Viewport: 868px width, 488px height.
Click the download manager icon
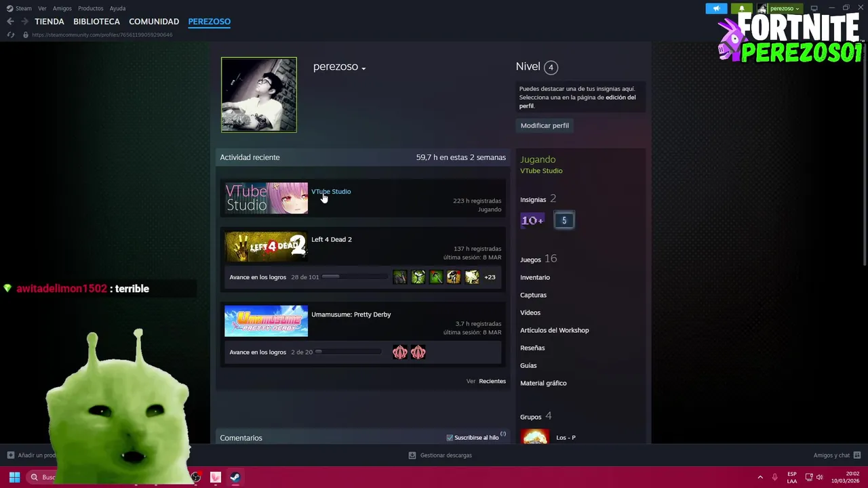(412, 455)
